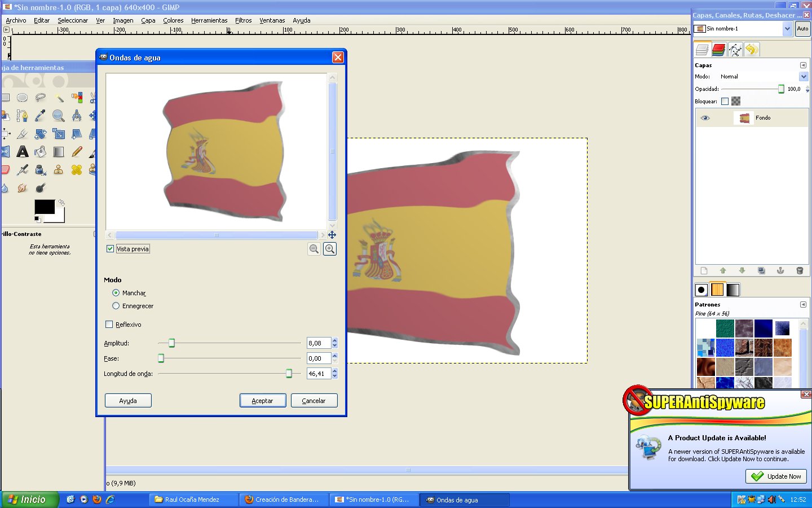Toggle the lock alpha channel checkerboard button

point(736,102)
